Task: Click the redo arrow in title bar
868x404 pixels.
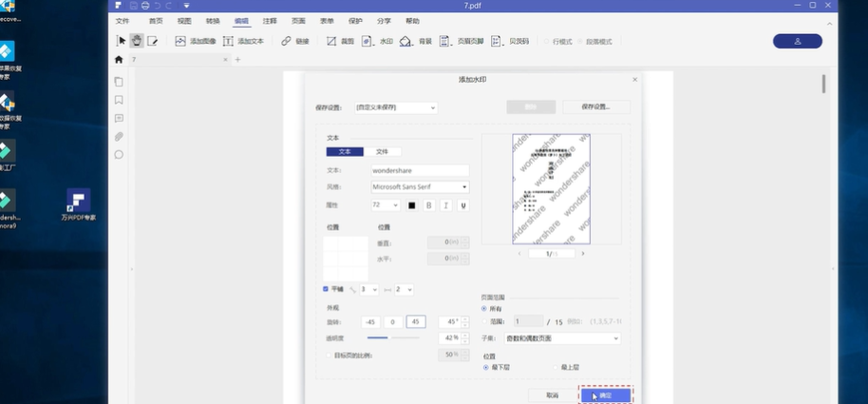Action: (168, 6)
